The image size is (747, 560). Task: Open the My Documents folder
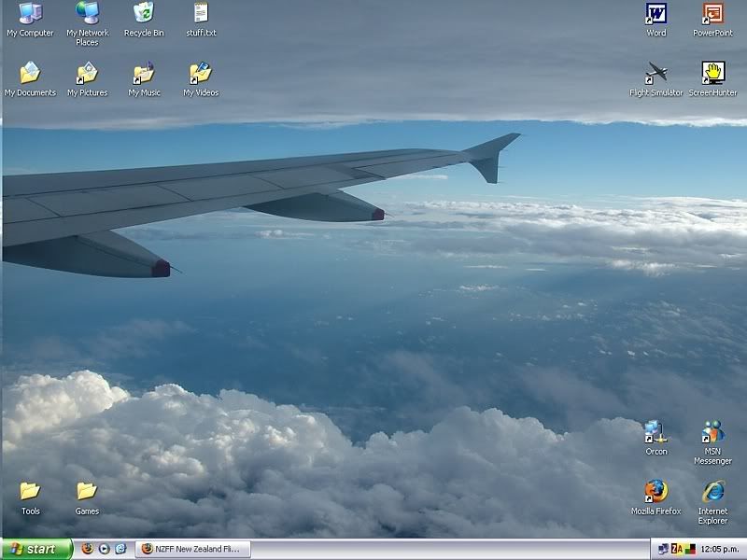click(30, 74)
